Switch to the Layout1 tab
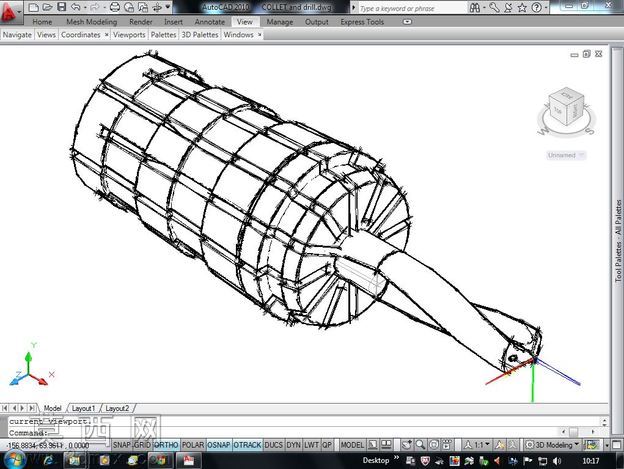Image resolution: width=624 pixels, height=469 pixels. (x=83, y=408)
